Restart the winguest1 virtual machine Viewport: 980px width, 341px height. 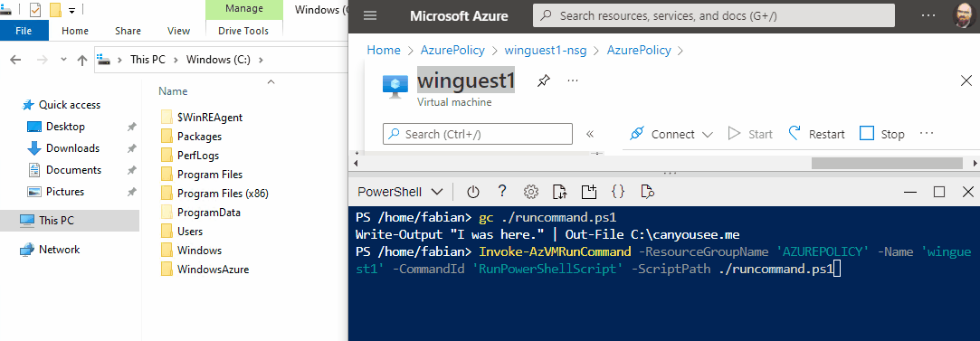(x=816, y=134)
